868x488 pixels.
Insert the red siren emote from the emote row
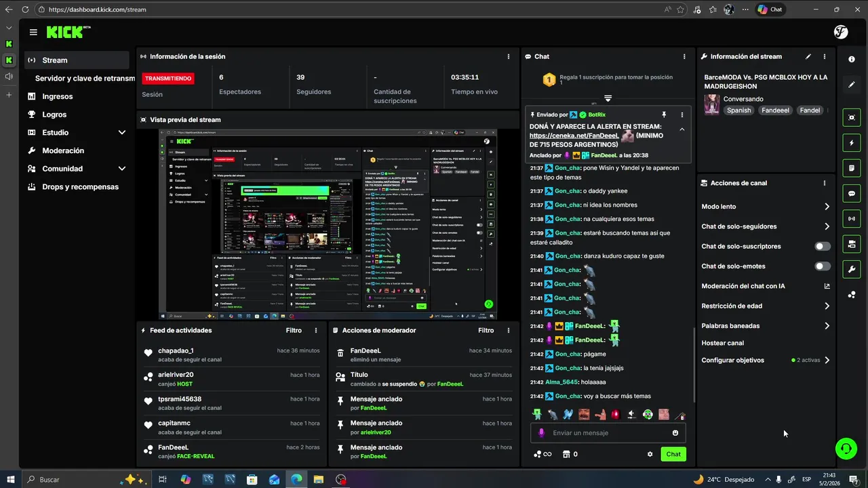[x=616, y=414]
